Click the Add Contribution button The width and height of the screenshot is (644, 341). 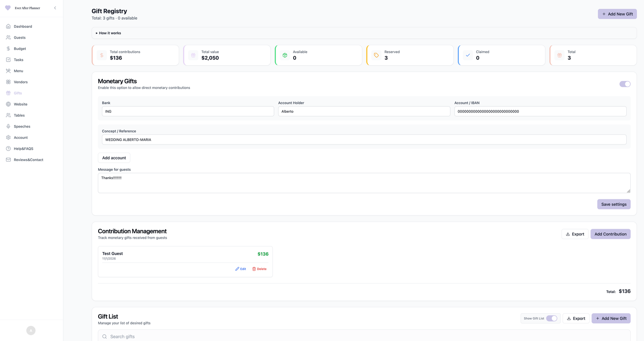610,234
